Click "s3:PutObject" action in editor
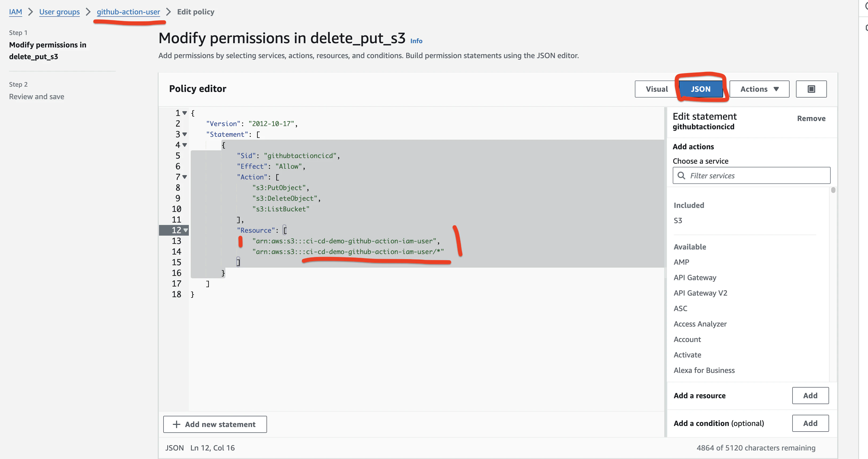The width and height of the screenshot is (868, 459). [279, 188]
